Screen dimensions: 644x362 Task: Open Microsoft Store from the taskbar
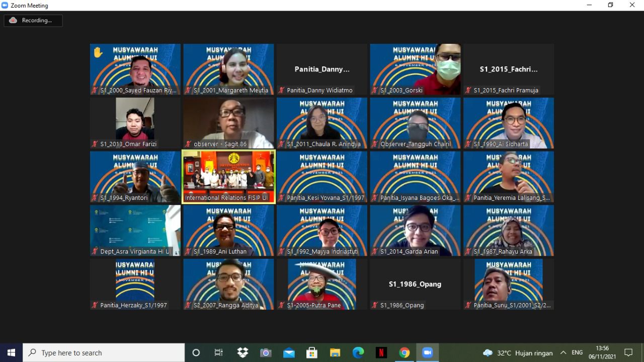click(x=312, y=352)
